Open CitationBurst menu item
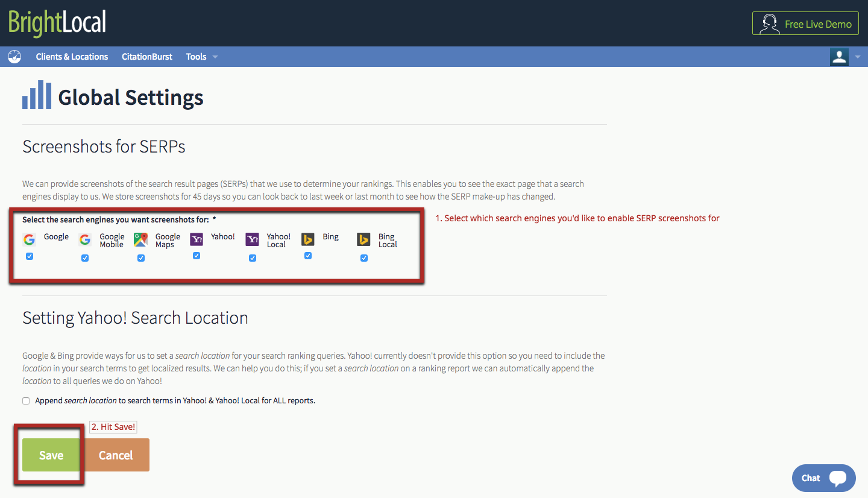Screen dimensions: 868x498 pos(147,57)
